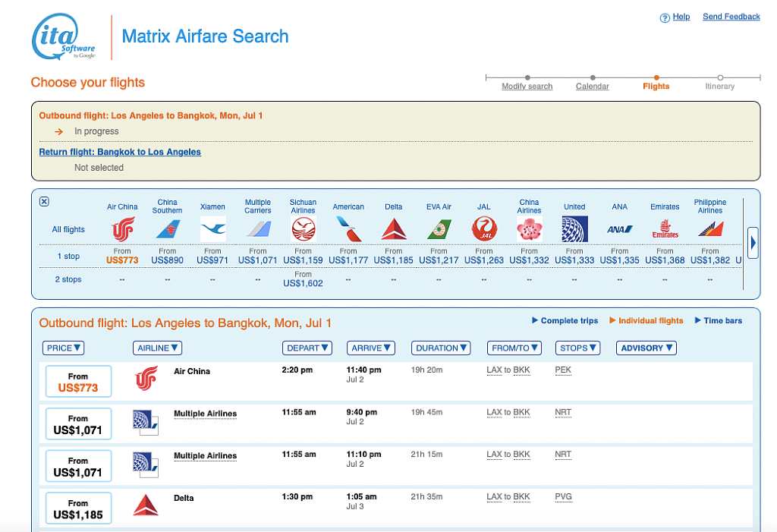Select the From US$773 price button
Screen dimensions: 777x532
(78, 381)
